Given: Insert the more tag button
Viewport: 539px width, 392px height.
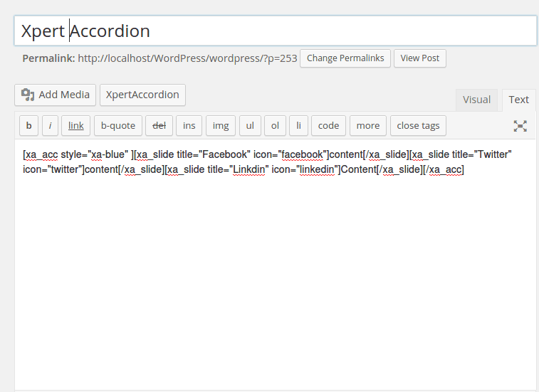Looking at the screenshot, I should [368, 126].
